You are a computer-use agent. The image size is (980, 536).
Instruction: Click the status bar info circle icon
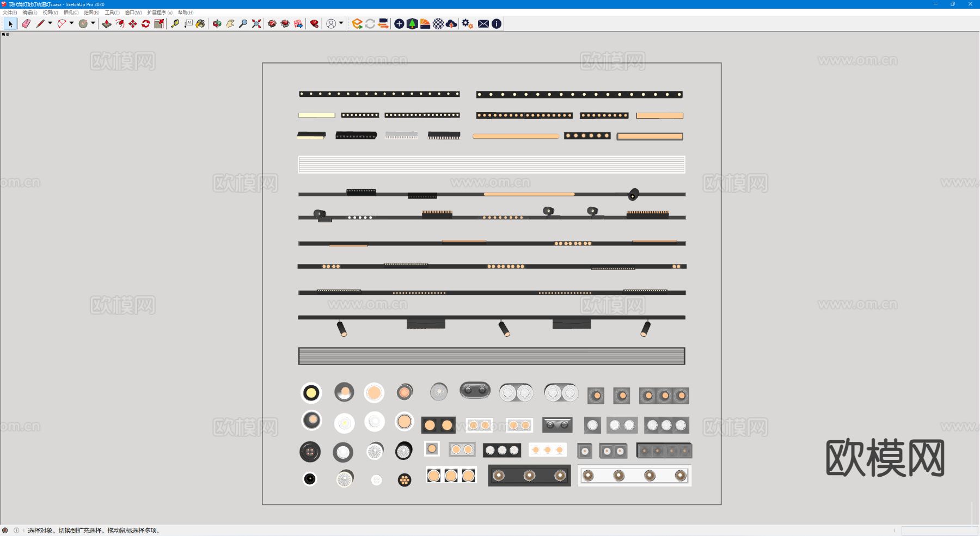(16, 531)
